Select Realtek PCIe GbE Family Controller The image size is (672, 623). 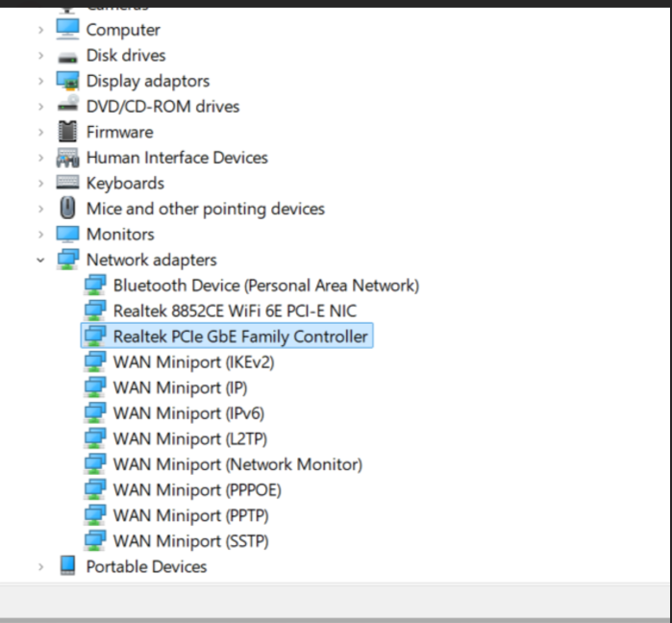239,336
